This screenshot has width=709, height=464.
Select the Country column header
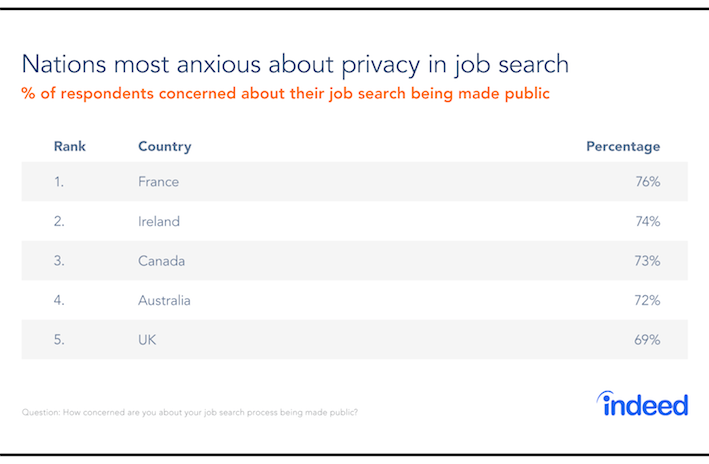165,147
